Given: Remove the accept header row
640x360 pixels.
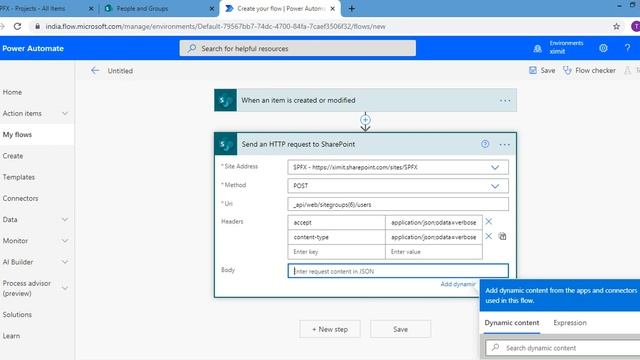Looking at the screenshot, I should point(489,222).
